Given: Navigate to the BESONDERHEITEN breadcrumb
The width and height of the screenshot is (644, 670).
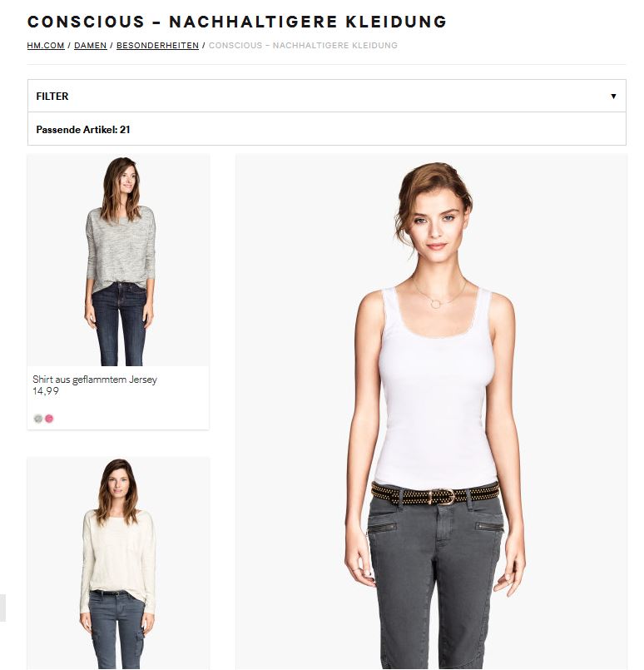Looking at the screenshot, I should (157, 45).
